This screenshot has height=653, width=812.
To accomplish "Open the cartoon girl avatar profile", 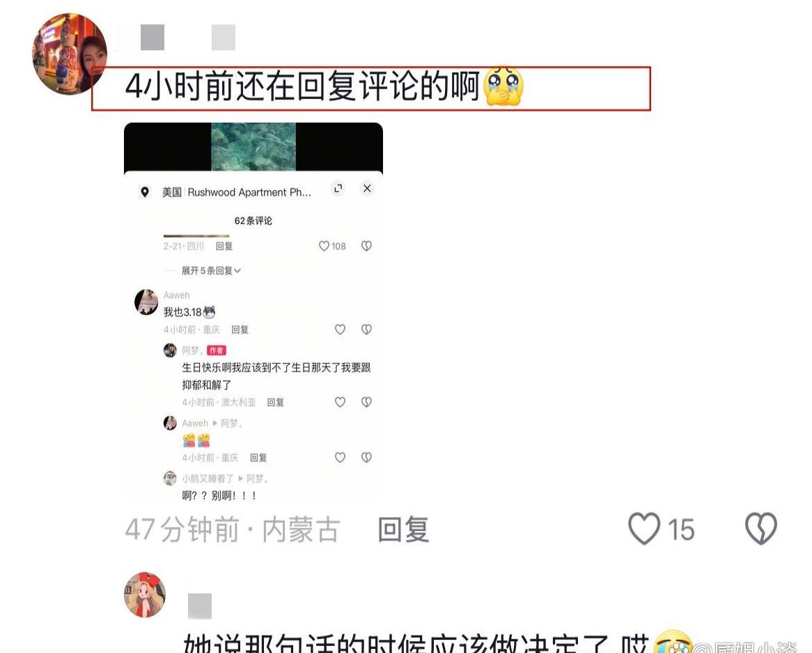I will [145, 594].
